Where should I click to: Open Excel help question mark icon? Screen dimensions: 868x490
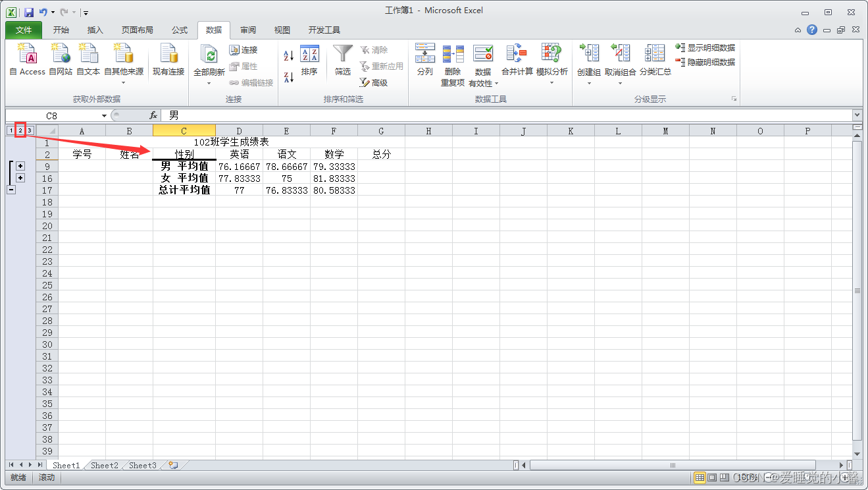click(x=812, y=30)
